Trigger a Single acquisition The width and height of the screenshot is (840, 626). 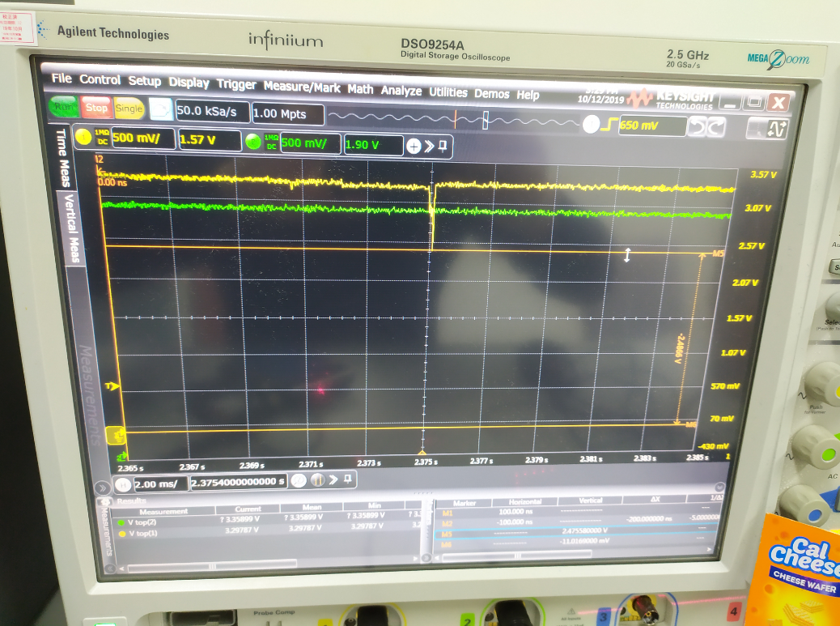pos(129,109)
